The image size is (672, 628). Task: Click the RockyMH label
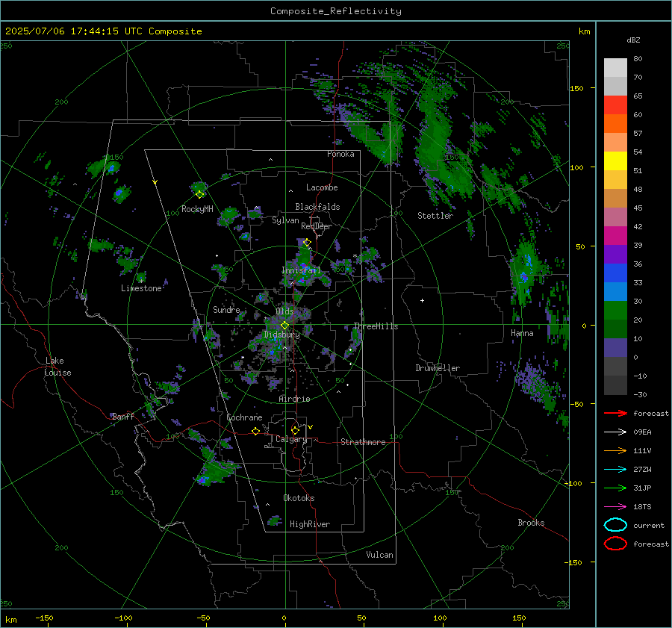pyautogui.click(x=197, y=209)
